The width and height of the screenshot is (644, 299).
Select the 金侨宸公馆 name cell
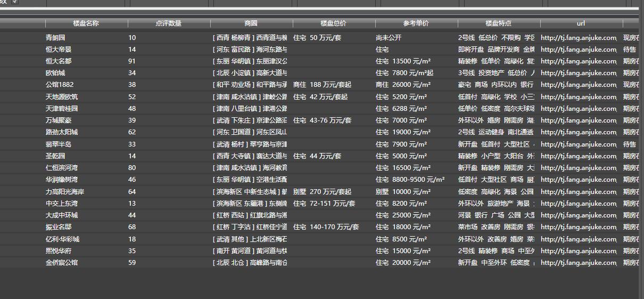(x=62, y=263)
